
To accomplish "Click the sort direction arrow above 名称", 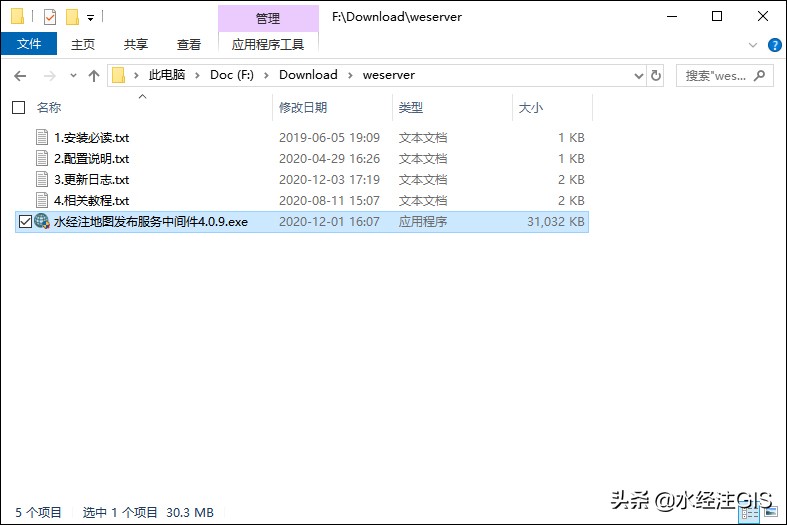I will tap(143, 96).
